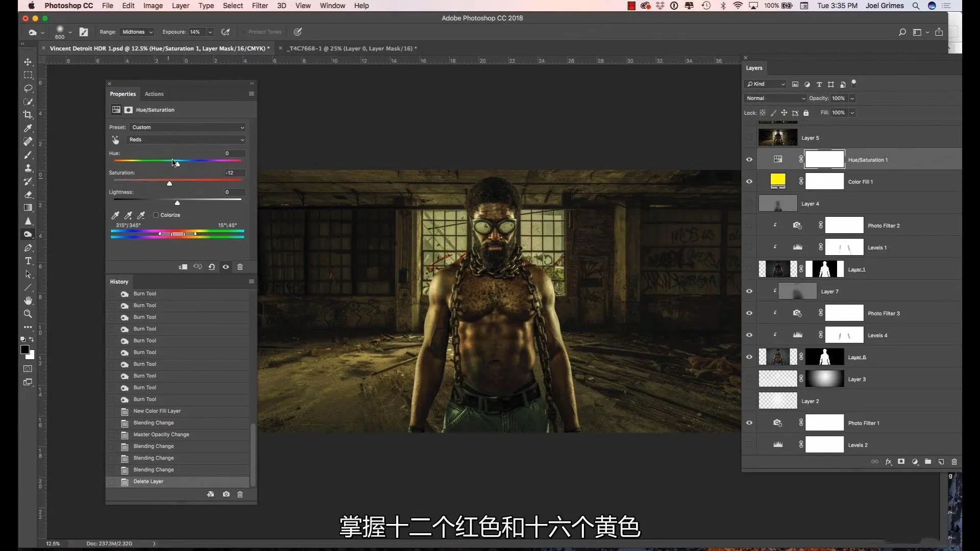Hide the Levels 4 layer

pyautogui.click(x=749, y=335)
